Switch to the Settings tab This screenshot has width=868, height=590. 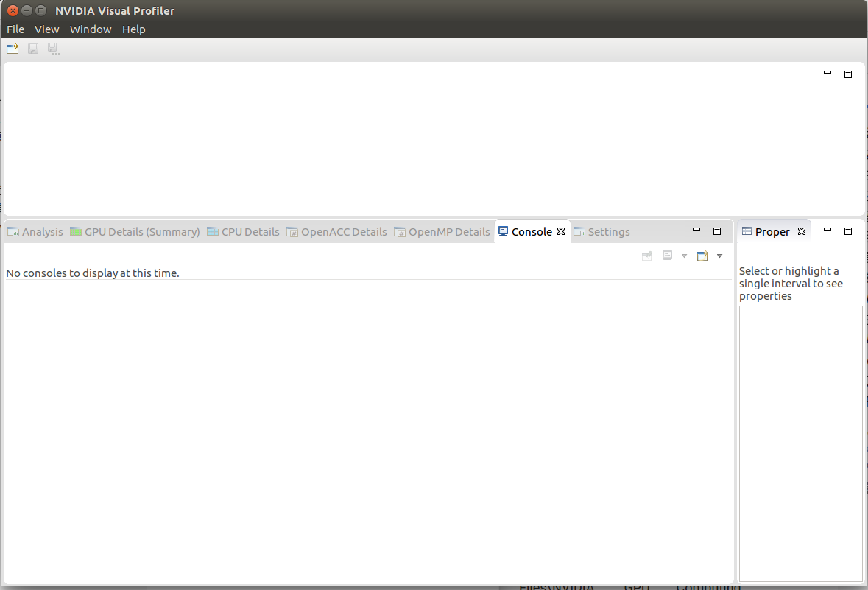tap(608, 231)
